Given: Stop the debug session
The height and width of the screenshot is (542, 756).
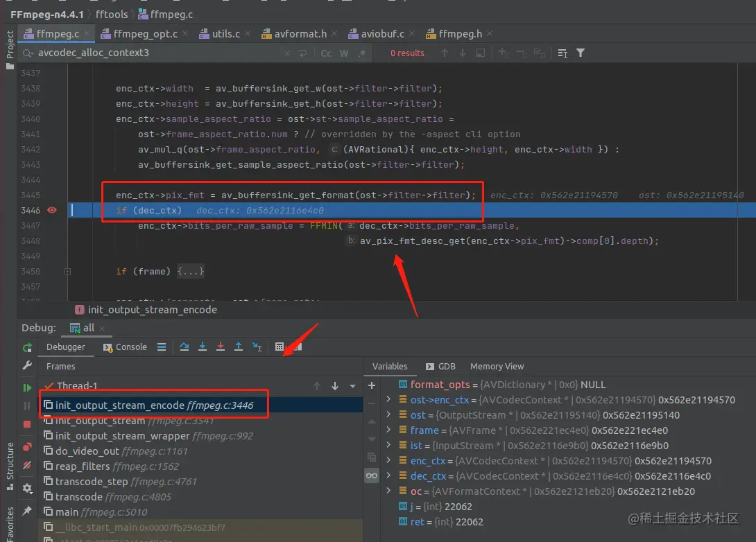Looking at the screenshot, I should tap(27, 424).
